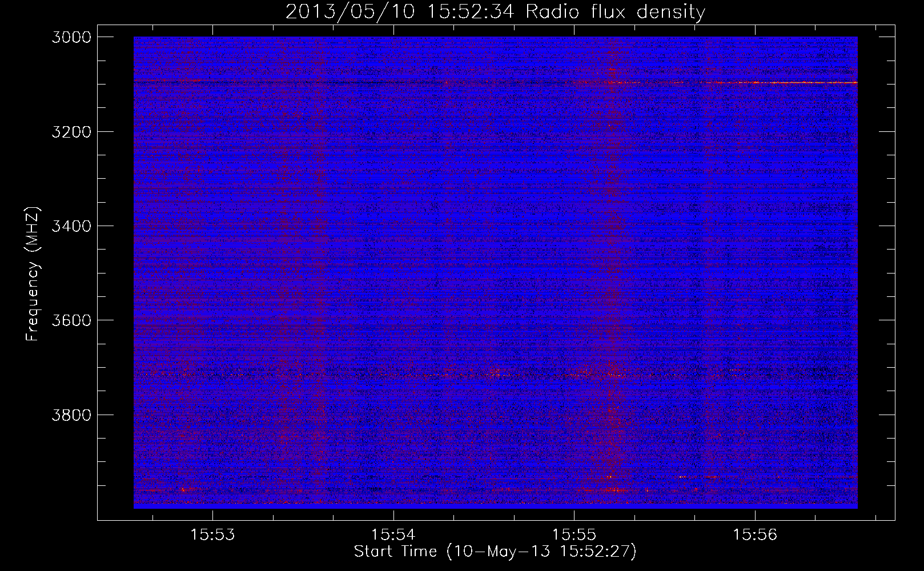The height and width of the screenshot is (571, 924).
Task: Click the 3400 frequency tick label
Action: tap(71, 226)
